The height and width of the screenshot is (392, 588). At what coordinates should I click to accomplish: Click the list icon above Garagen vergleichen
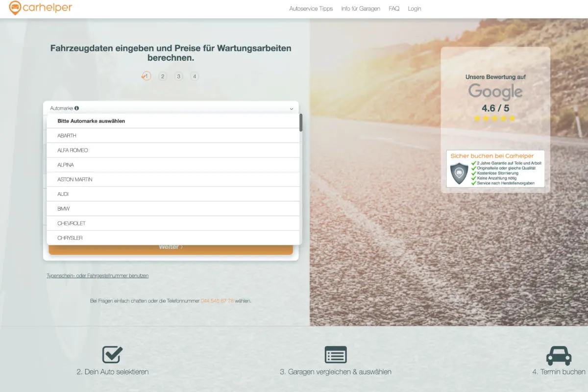(336, 354)
